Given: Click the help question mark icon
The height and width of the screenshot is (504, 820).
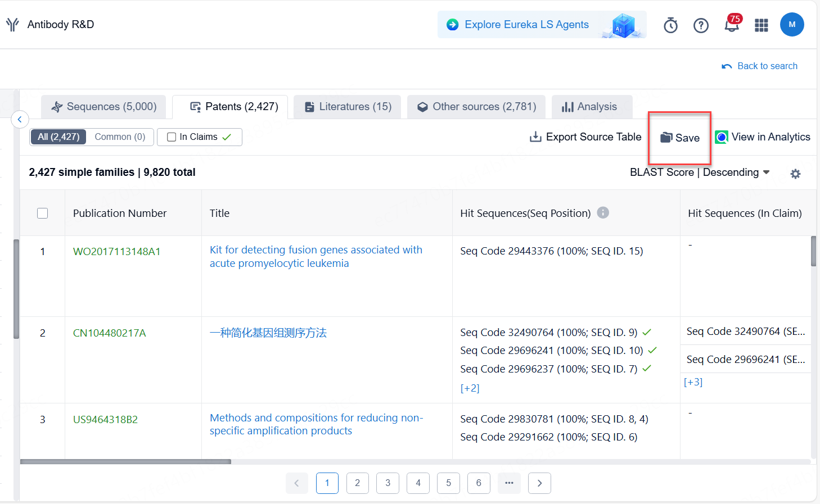Looking at the screenshot, I should (x=701, y=25).
